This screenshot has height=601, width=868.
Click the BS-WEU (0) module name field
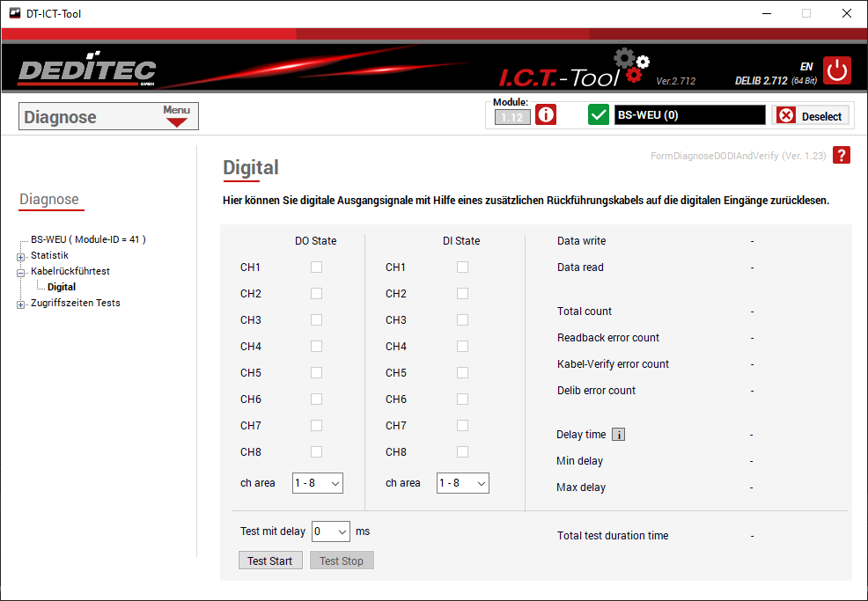689,115
